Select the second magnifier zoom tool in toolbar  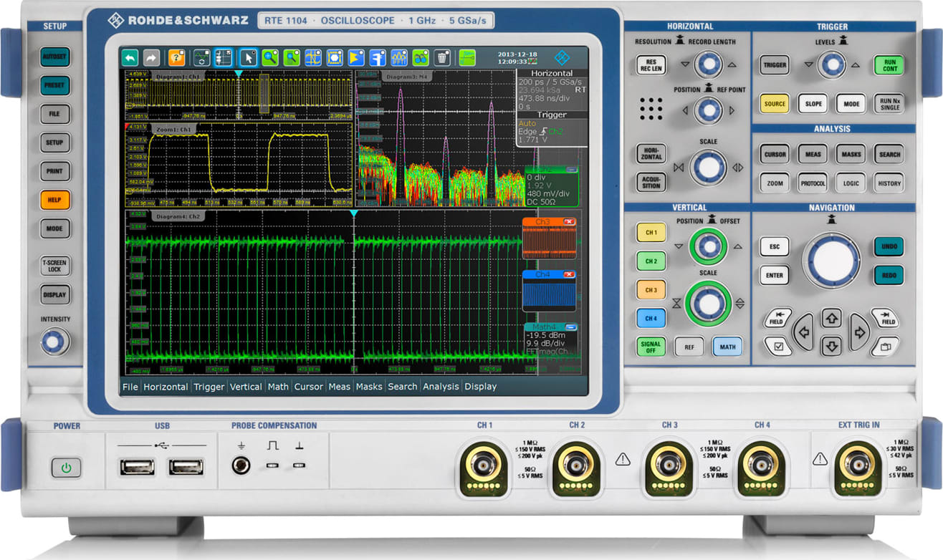[x=292, y=57]
